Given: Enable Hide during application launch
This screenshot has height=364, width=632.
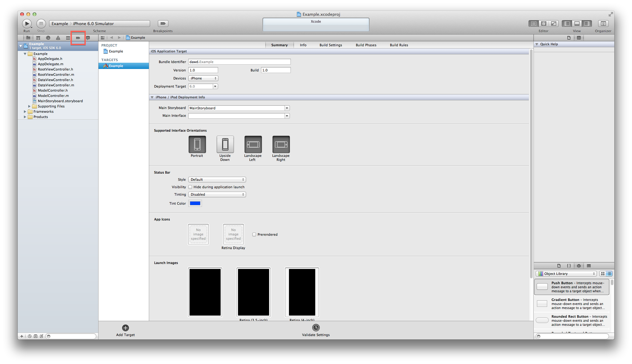Looking at the screenshot, I should (x=190, y=187).
